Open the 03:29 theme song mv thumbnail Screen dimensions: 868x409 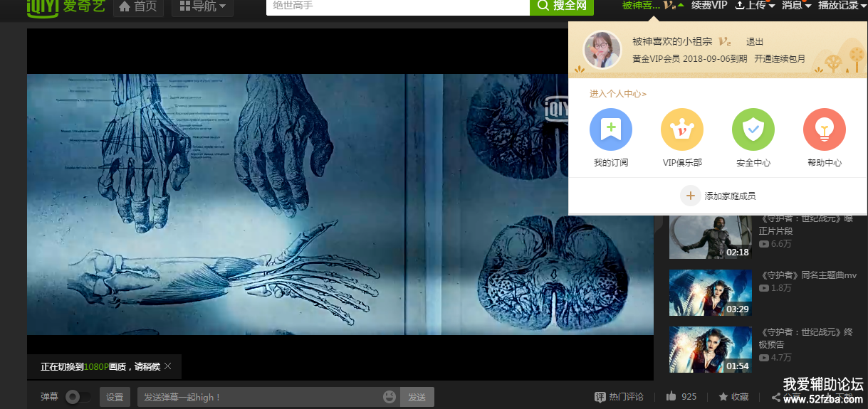point(711,292)
